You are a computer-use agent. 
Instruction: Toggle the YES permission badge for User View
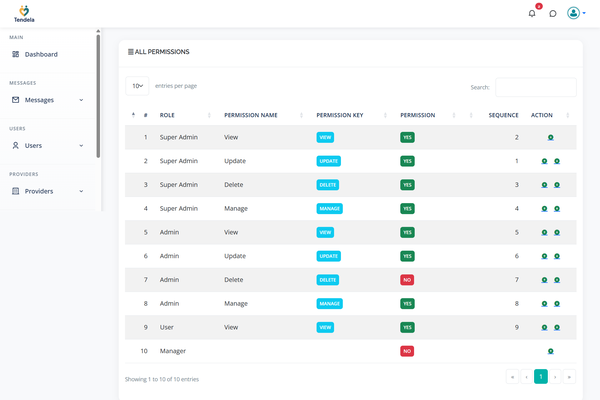(407, 327)
